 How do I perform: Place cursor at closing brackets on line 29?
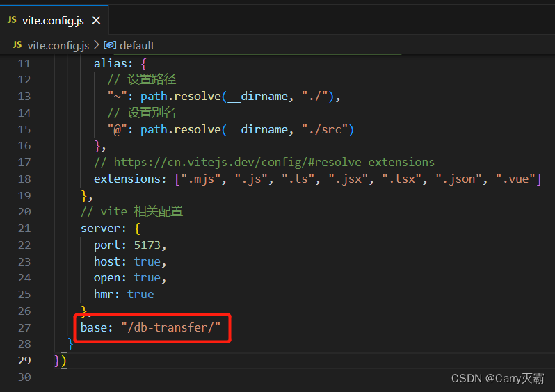[x=61, y=361]
